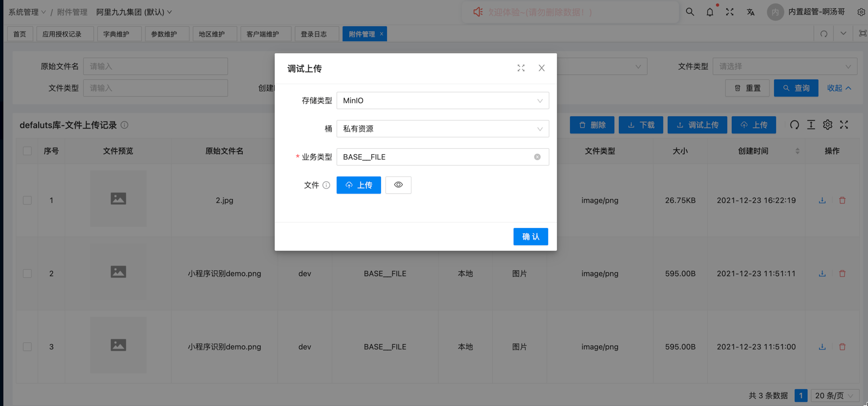
Task: Click the 确认 button in dialog
Action: point(530,237)
